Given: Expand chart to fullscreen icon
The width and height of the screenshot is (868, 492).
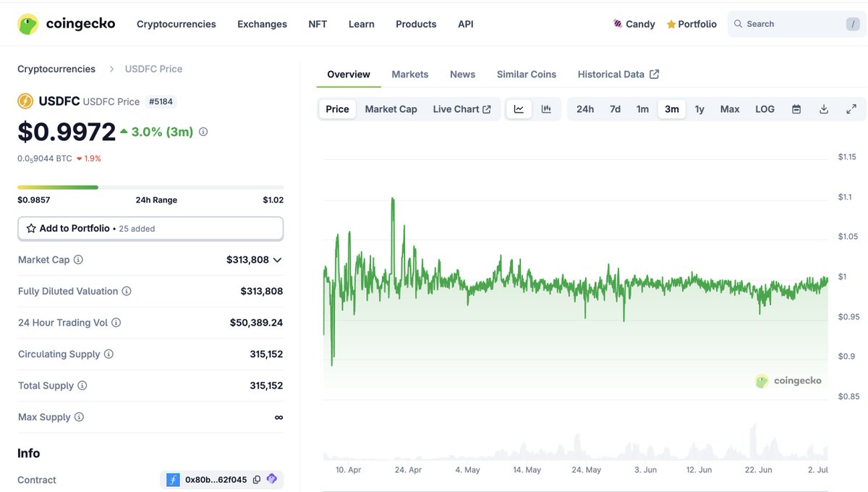Looking at the screenshot, I should (x=851, y=109).
